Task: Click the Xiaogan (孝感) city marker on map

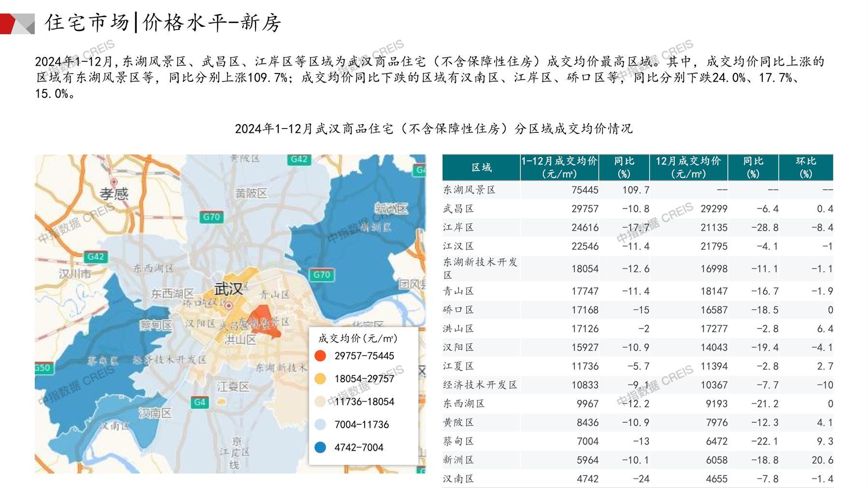Action: (114, 182)
